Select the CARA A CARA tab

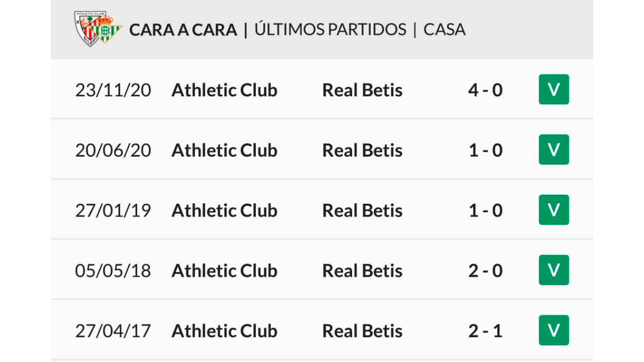pos(183,30)
